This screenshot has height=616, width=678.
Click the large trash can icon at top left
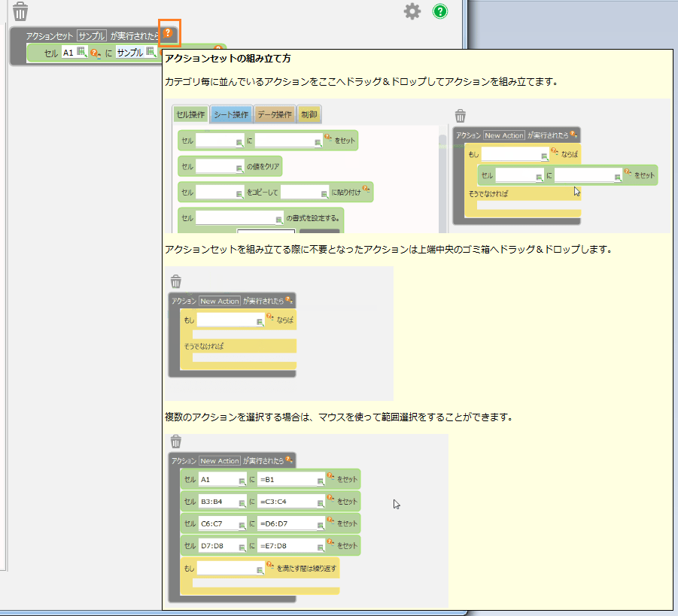click(x=20, y=11)
